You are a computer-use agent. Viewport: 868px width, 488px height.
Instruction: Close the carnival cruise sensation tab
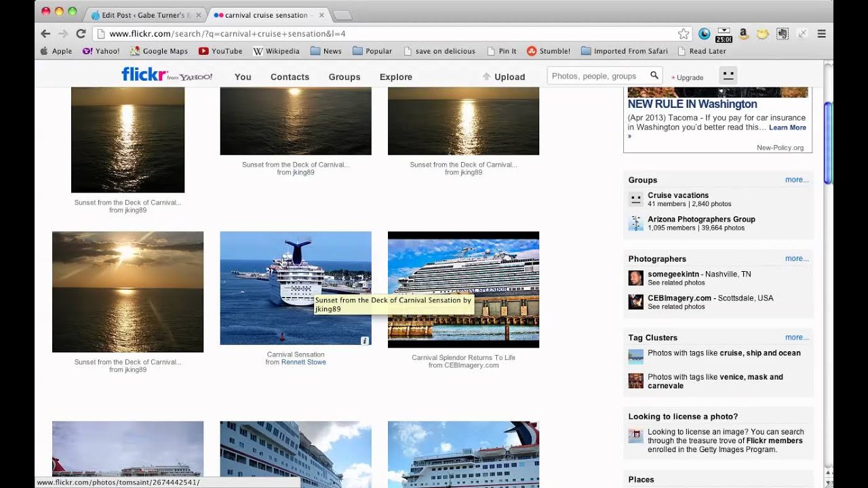pos(321,15)
